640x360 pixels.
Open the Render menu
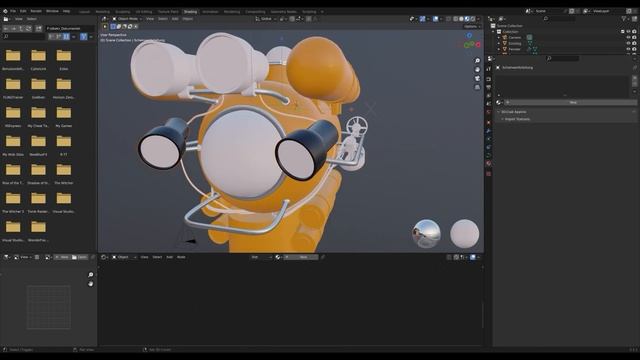coord(36,11)
